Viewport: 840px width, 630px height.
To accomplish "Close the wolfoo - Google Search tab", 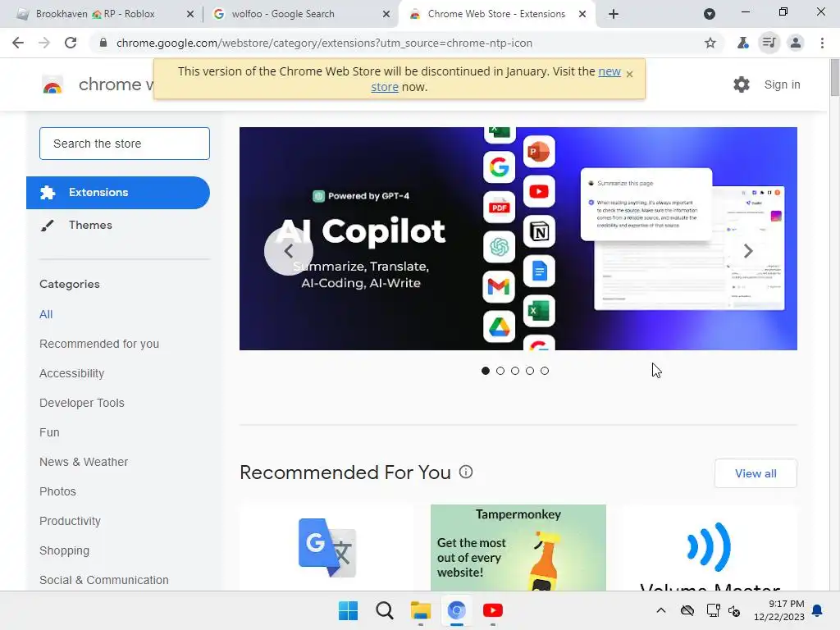I will tap(386, 15).
